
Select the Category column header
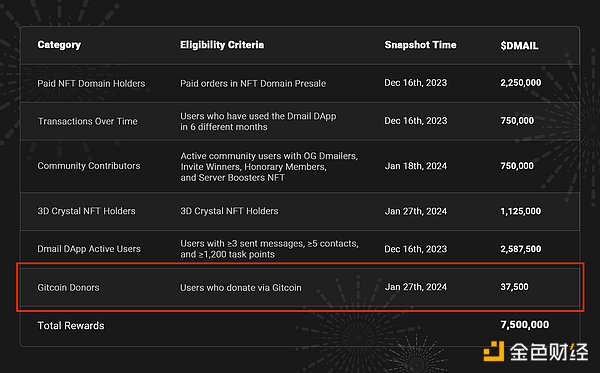point(59,45)
